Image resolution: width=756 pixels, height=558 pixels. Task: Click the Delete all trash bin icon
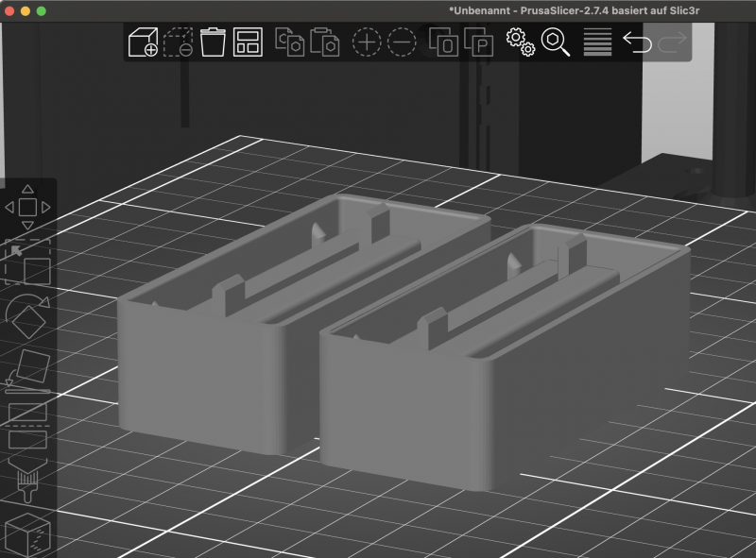click(213, 42)
